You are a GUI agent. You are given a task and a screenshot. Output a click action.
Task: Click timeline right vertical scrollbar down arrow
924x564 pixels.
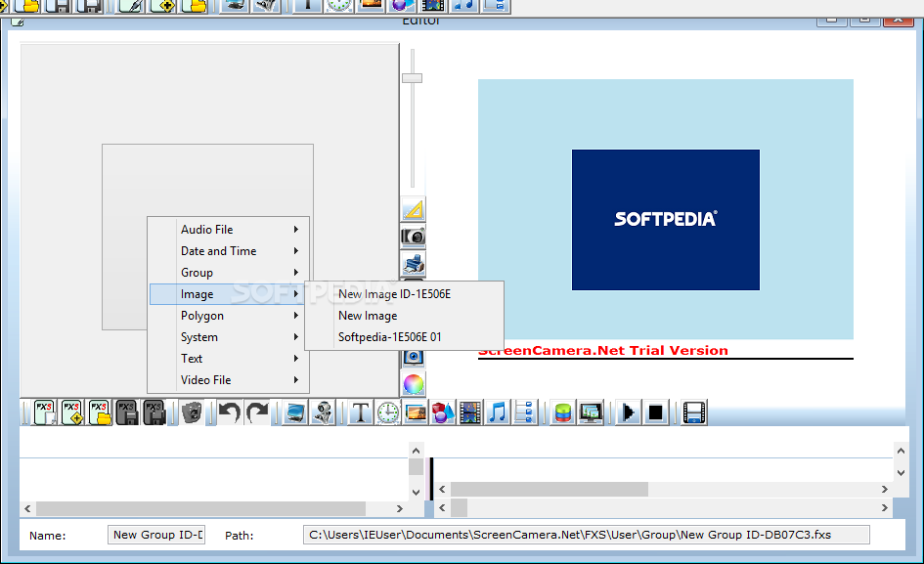901,473
